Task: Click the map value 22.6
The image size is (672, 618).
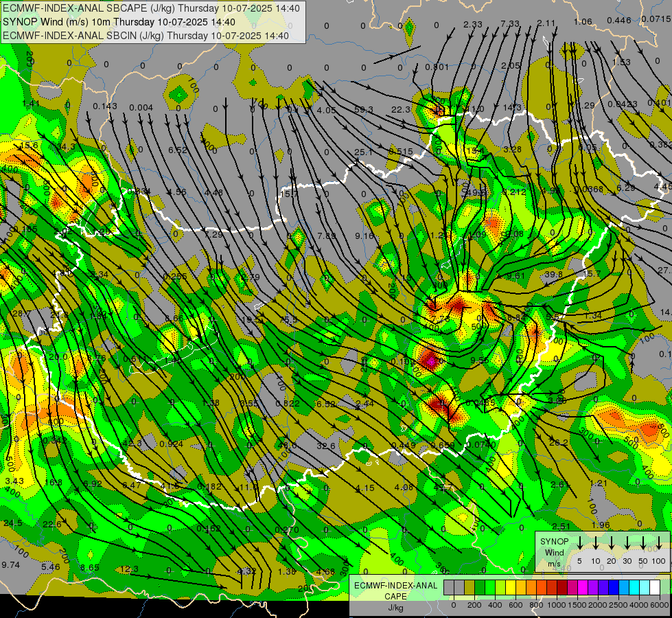Action: [x=52, y=524]
